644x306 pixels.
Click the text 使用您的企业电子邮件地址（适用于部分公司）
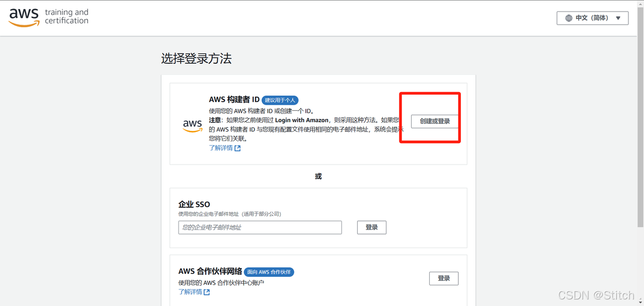(229, 214)
